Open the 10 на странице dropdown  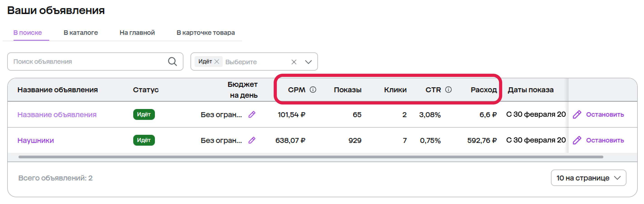(588, 178)
